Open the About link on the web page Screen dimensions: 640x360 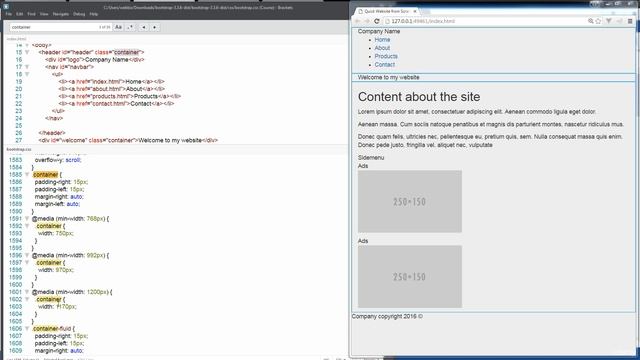pos(382,48)
